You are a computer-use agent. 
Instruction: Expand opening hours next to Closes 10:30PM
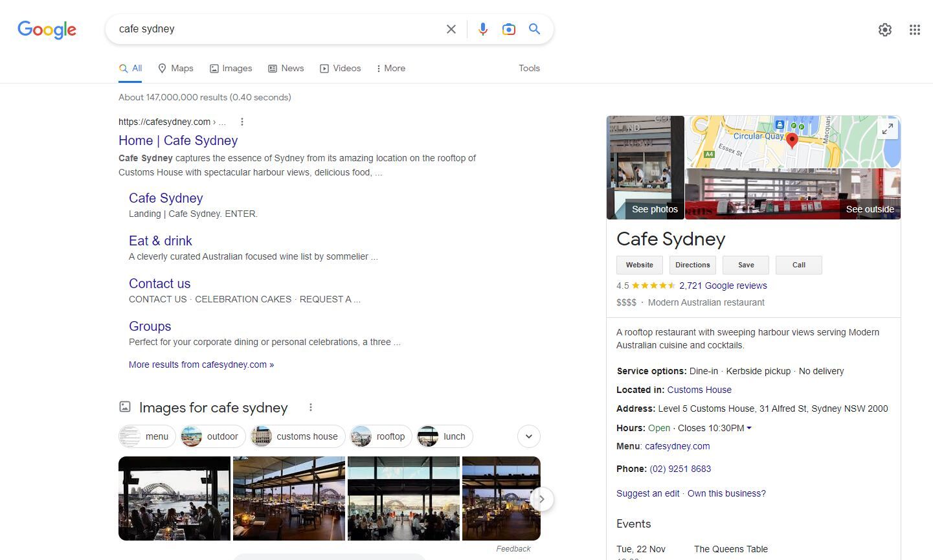[x=749, y=428]
